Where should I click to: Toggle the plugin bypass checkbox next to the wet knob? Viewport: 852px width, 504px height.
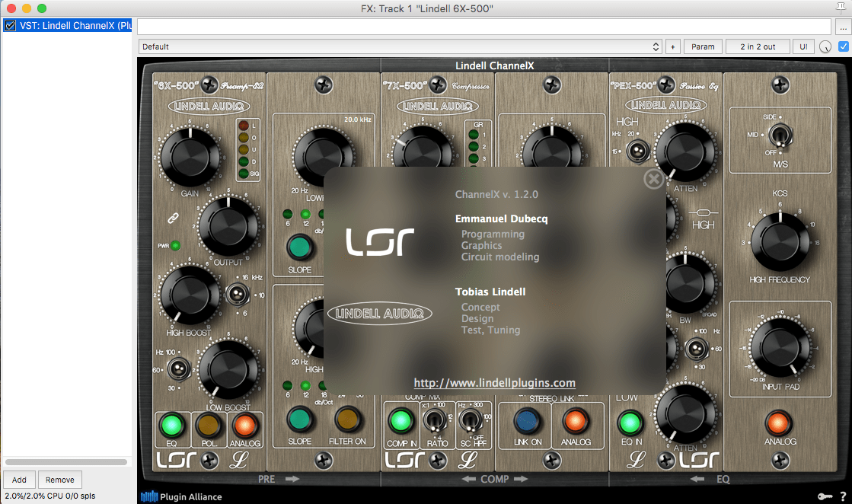point(844,46)
